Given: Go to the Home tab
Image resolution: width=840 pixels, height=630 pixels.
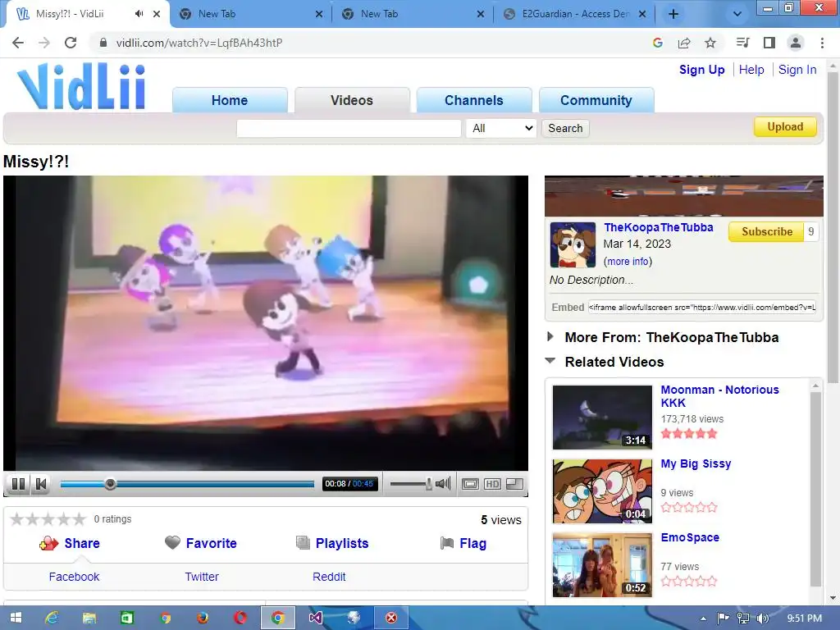Looking at the screenshot, I should coord(230,100).
